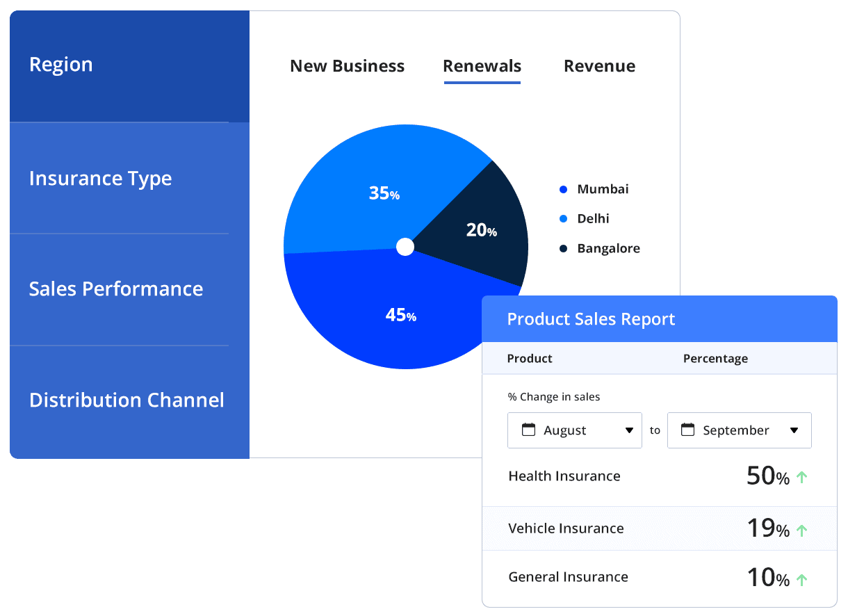Click the Mumbai legend color dot

pos(563,188)
